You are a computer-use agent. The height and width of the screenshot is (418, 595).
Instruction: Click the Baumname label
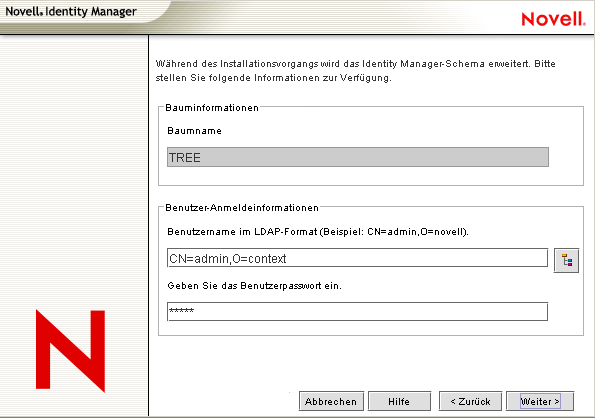click(x=194, y=131)
